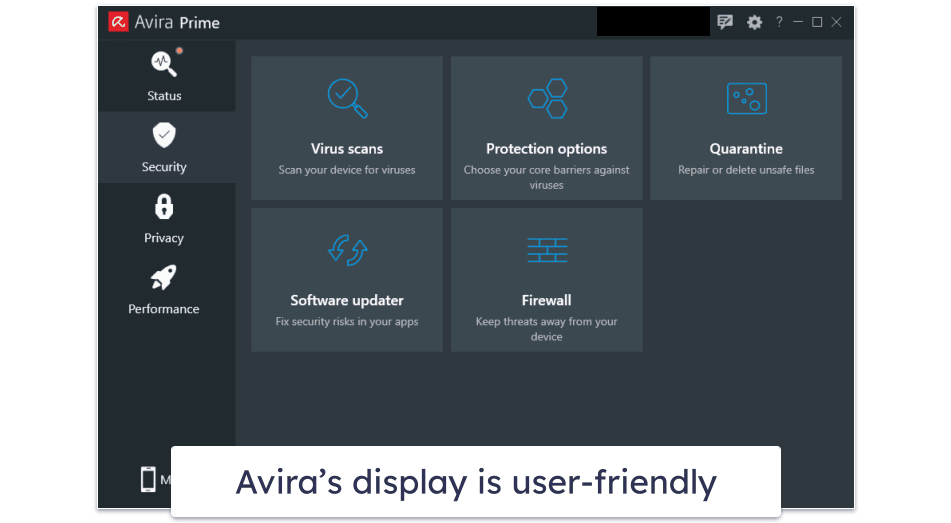Viewport: 951px width, 523px height.
Task: Switch to the Status label
Action: 164,96
